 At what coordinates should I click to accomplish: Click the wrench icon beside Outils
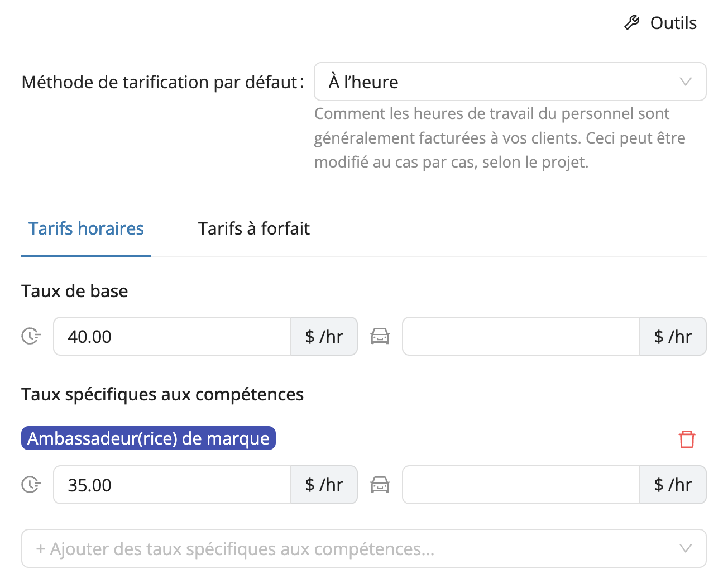(x=631, y=23)
